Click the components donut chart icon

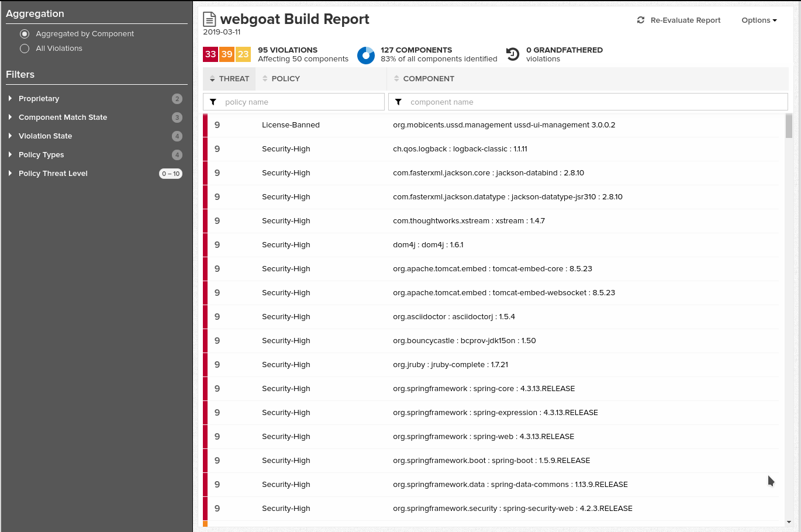(x=366, y=55)
